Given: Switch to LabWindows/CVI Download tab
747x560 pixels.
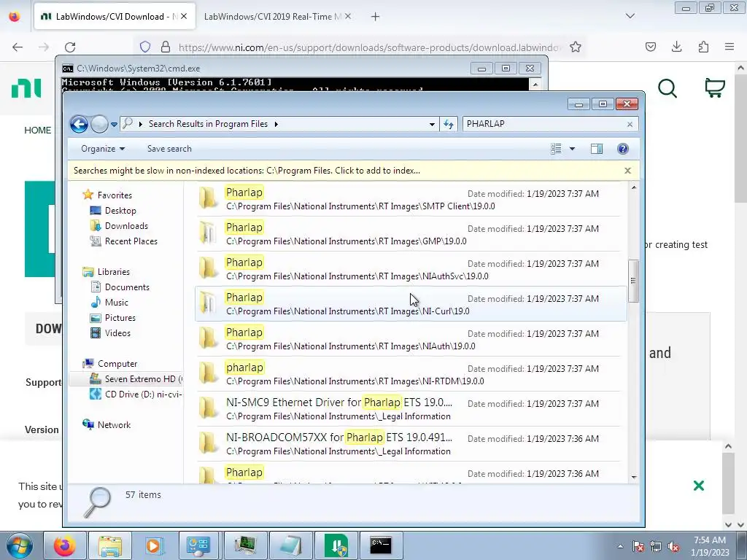Looking at the screenshot, I should (115, 17).
